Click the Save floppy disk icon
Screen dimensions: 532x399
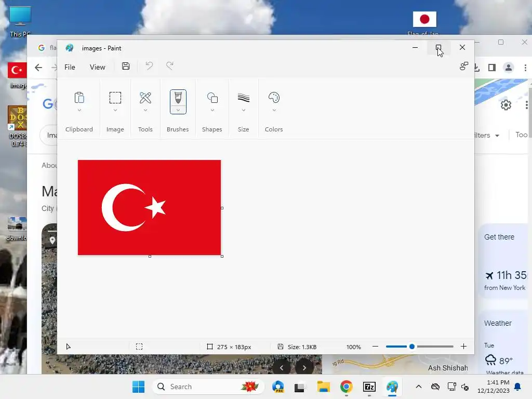point(126,66)
